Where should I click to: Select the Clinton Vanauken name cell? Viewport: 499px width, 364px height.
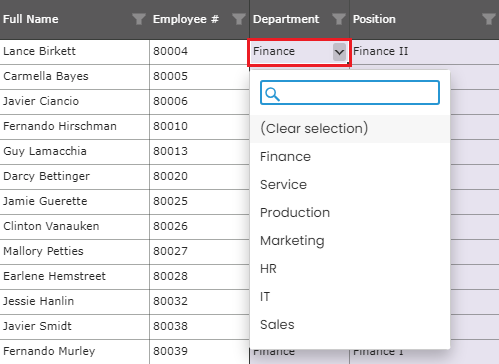75,227
